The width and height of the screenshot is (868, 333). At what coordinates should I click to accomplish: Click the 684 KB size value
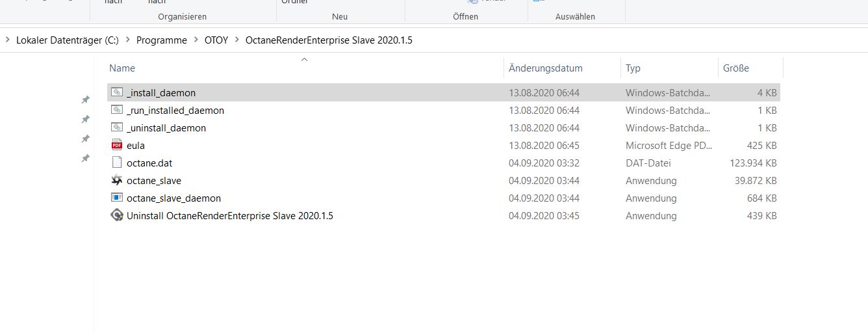pos(761,198)
